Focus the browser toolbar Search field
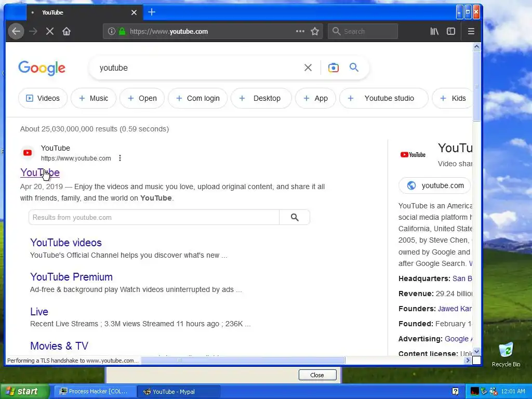 click(363, 32)
